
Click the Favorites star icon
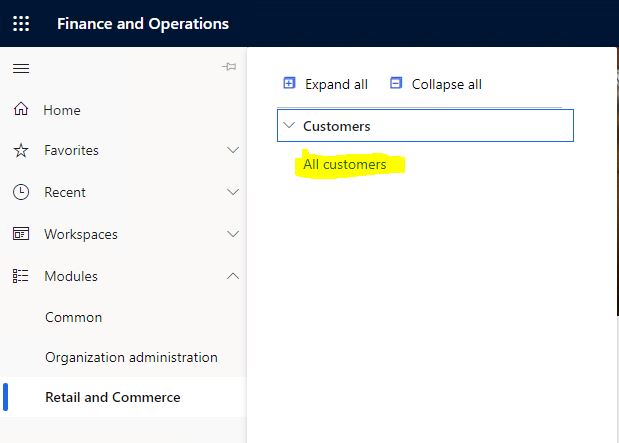click(21, 150)
